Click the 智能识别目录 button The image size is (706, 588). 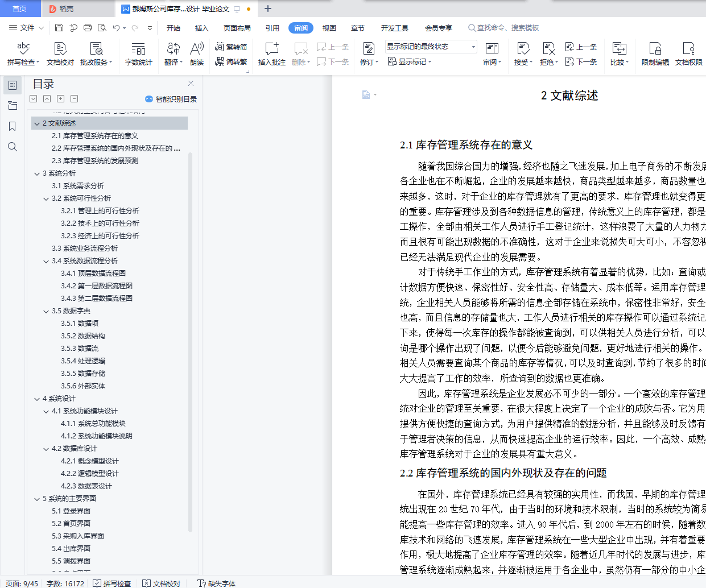(x=171, y=99)
